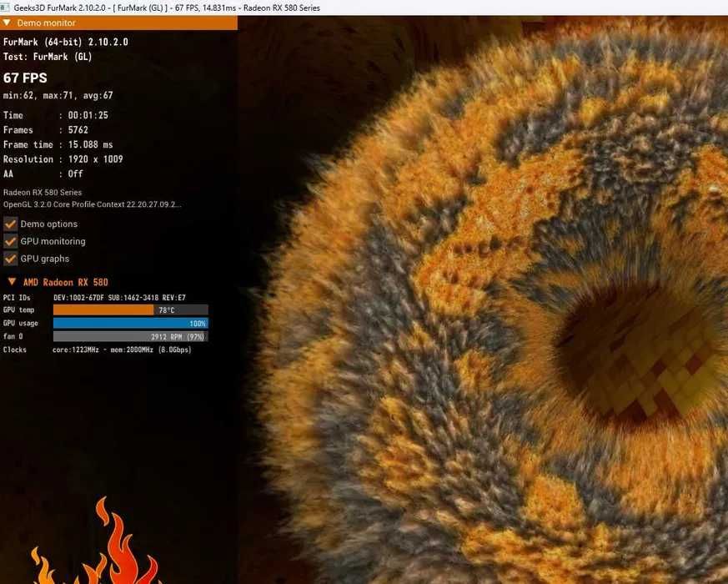Click the 'OpenGL 3.2.0 Core Profile Context' line
The image size is (728, 584).
[92, 204]
